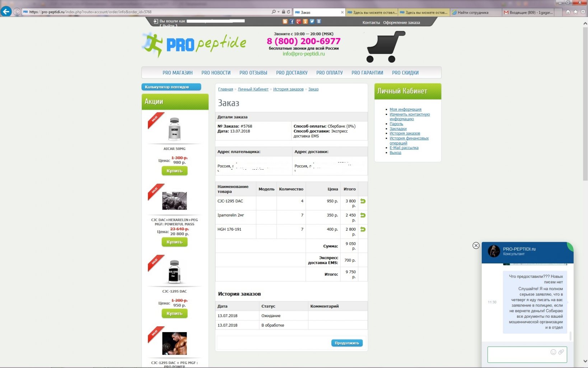588x368 pixels.
Task: Open the Пароль link in sidebar
Action: [396, 124]
